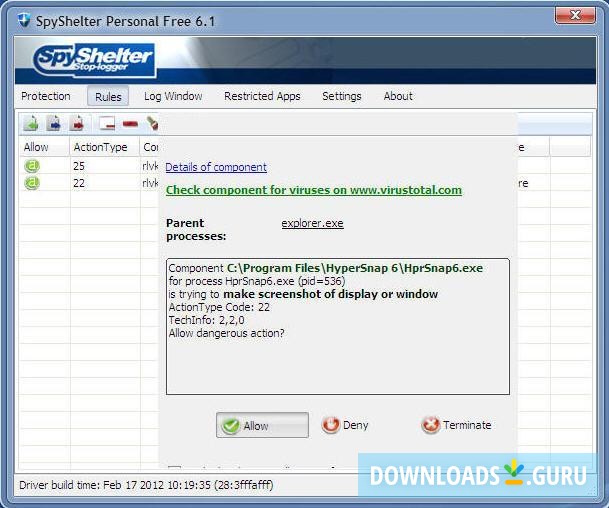The image size is (609, 508).
Task: Deny the dangerous action
Action: pos(345,425)
